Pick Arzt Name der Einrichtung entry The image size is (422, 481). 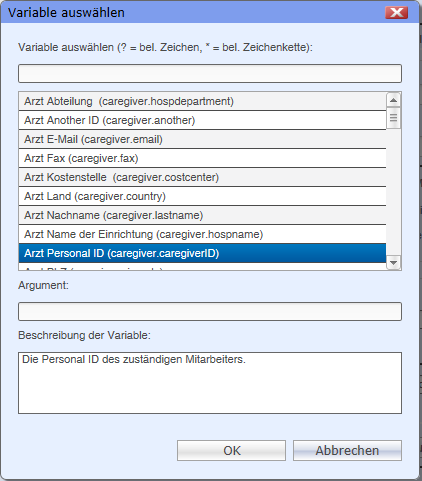pos(202,234)
